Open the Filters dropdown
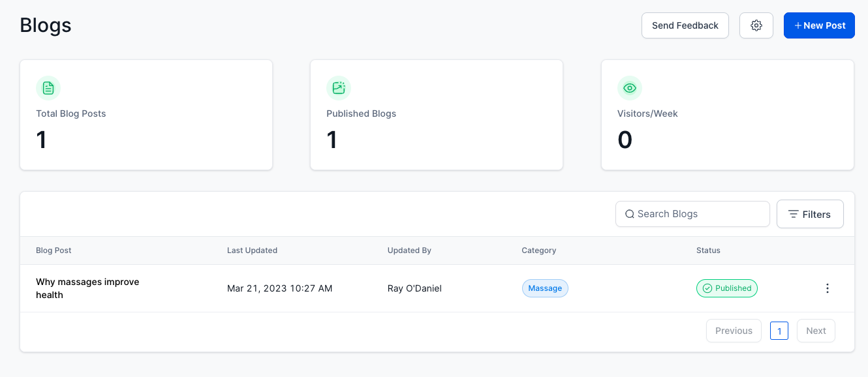Screen dimensions: 868x377 810,214
